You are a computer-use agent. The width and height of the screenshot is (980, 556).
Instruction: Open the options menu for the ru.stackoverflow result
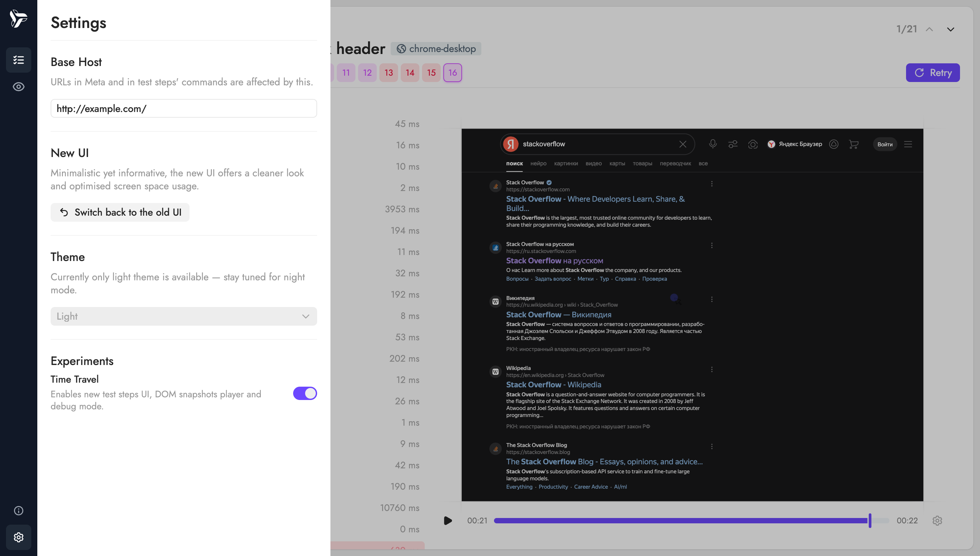[712, 246]
